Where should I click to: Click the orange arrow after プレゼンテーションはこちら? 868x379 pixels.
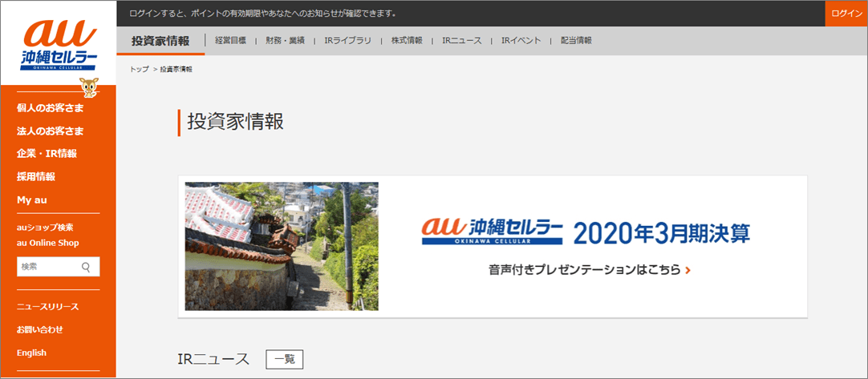[x=688, y=270]
